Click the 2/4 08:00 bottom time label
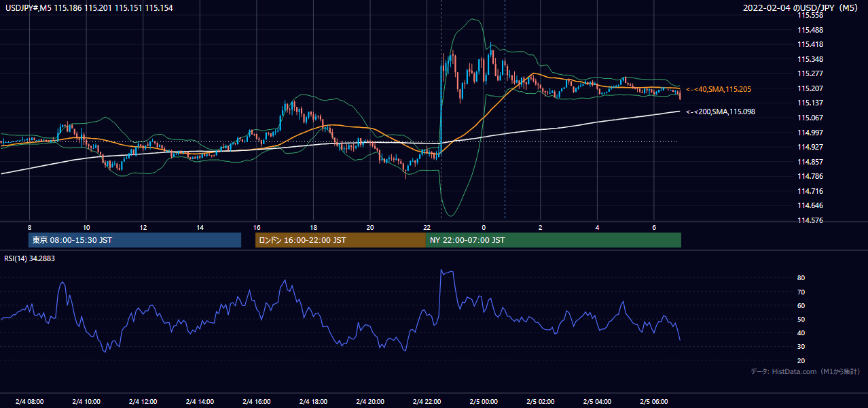868x408 pixels. click(x=29, y=401)
